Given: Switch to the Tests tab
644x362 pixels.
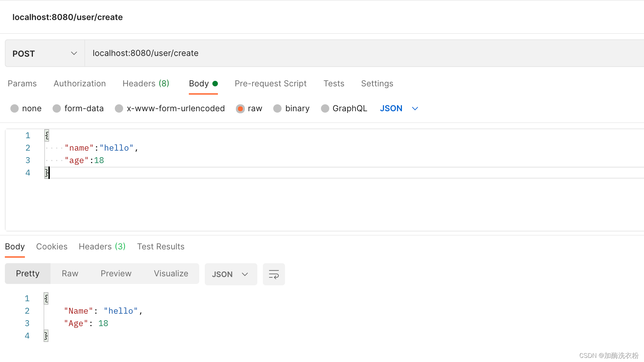Looking at the screenshot, I should pos(333,84).
